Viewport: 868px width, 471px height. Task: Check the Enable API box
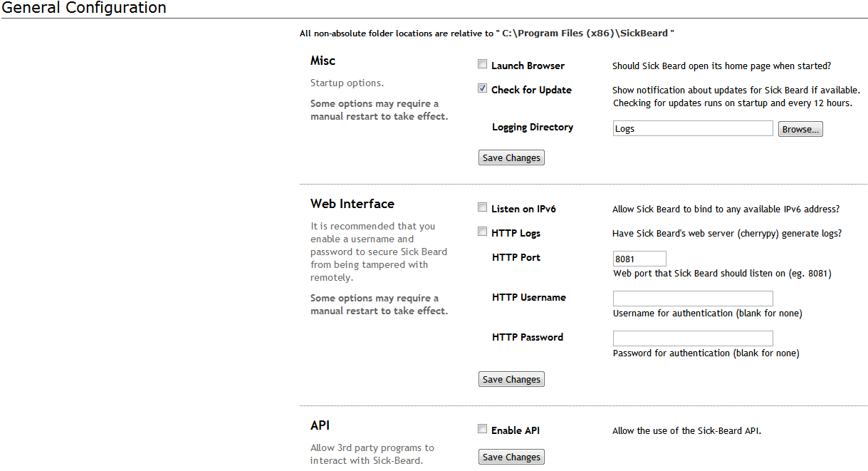click(483, 430)
